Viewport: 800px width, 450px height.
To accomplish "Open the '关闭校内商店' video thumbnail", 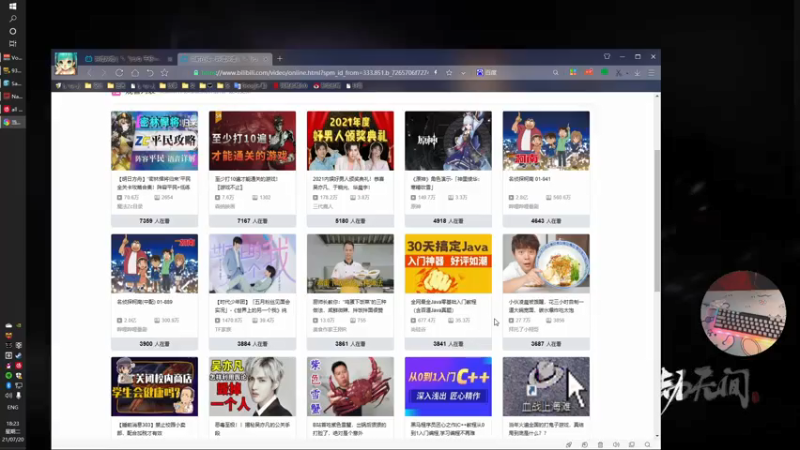I will point(154,387).
